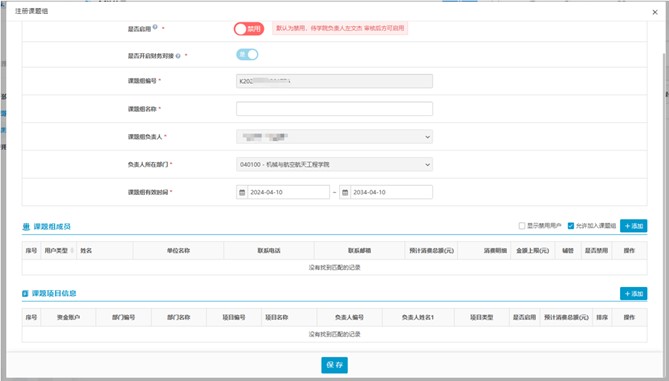Click the 课题项目信息 section icon
This screenshot has width=669, height=381.
coord(25,294)
